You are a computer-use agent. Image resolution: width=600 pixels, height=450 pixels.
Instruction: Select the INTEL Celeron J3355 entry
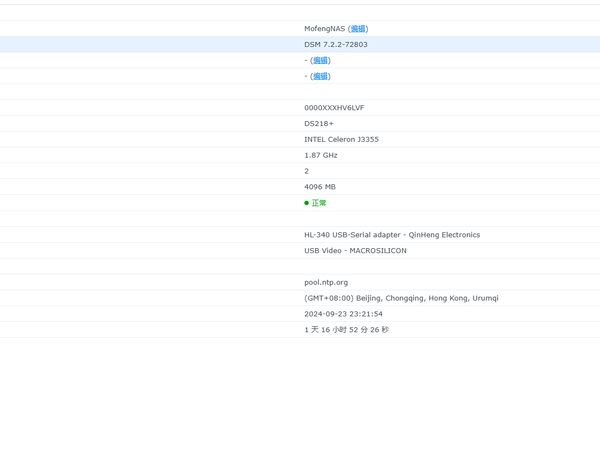(x=341, y=139)
